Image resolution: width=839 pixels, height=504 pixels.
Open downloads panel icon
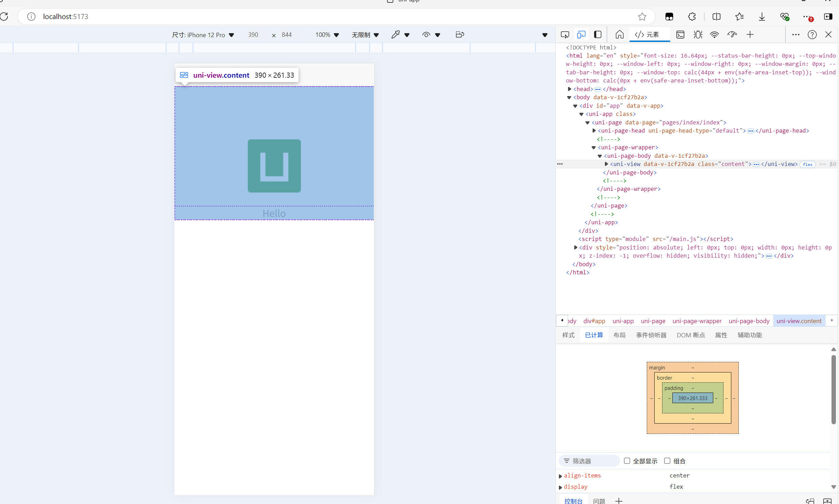point(762,16)
